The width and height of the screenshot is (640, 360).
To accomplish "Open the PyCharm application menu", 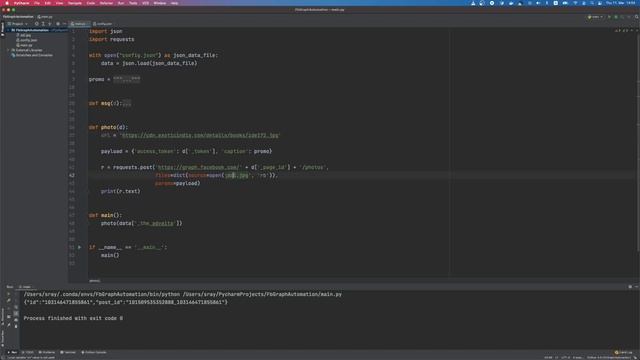I will [22, 3].
